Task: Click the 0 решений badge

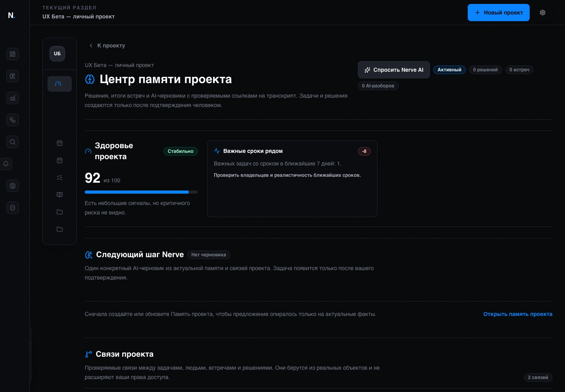Action: pos(485,70)
